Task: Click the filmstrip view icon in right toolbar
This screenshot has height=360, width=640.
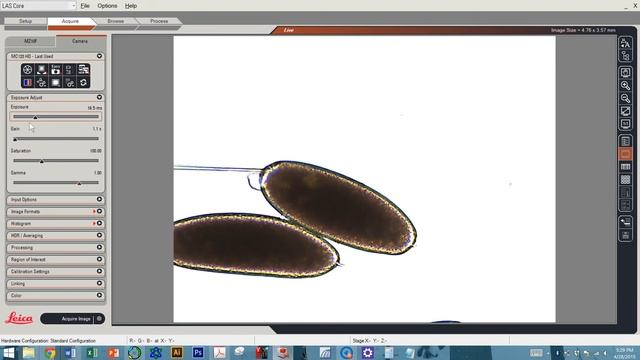Action: click(x=625, y=167)
